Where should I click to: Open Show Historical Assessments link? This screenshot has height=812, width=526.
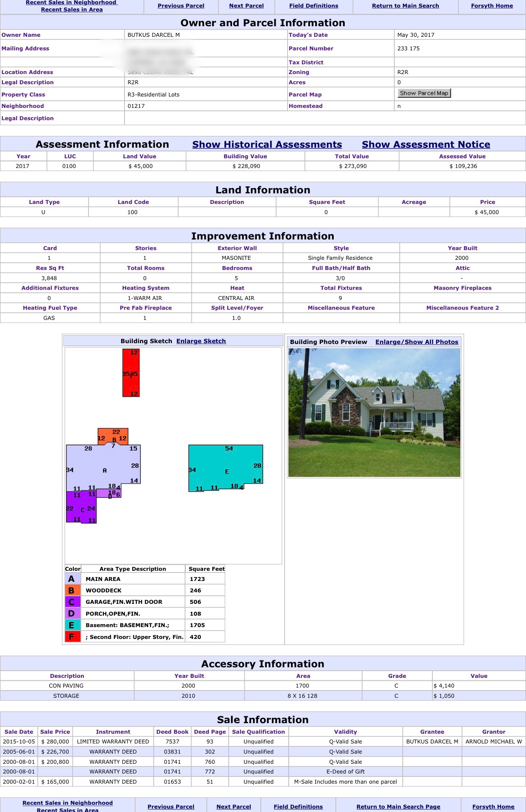point(267,145)
